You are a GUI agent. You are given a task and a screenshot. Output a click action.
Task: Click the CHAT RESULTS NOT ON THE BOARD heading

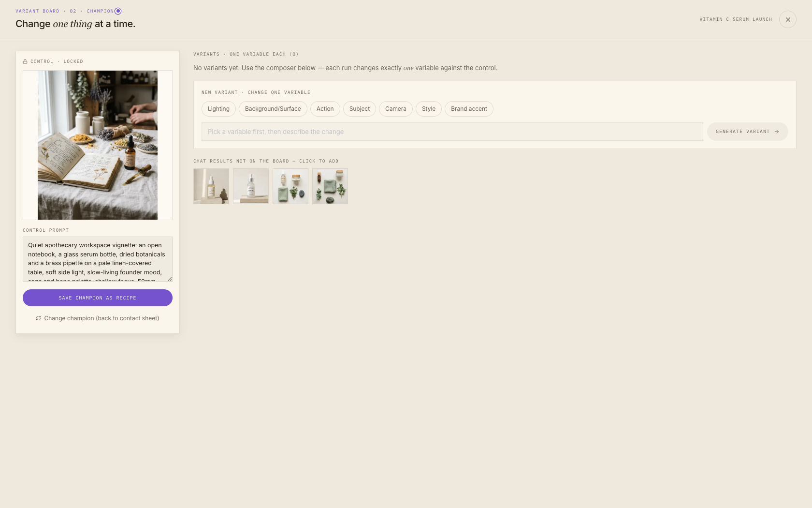pos(266,161)
